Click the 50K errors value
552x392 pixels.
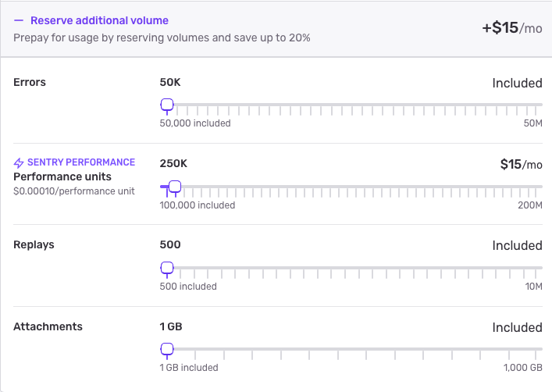tap(170, 82)
